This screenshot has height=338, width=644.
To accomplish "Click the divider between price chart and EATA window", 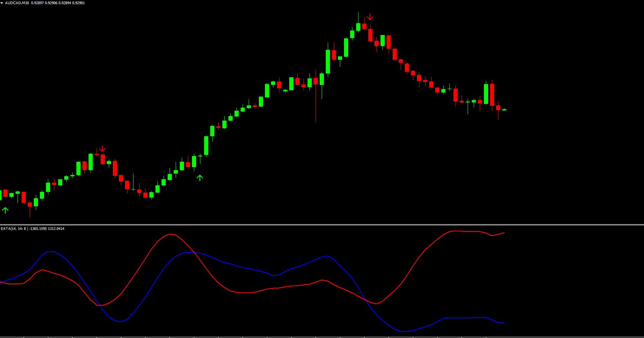I will click(x=322, y=225).
